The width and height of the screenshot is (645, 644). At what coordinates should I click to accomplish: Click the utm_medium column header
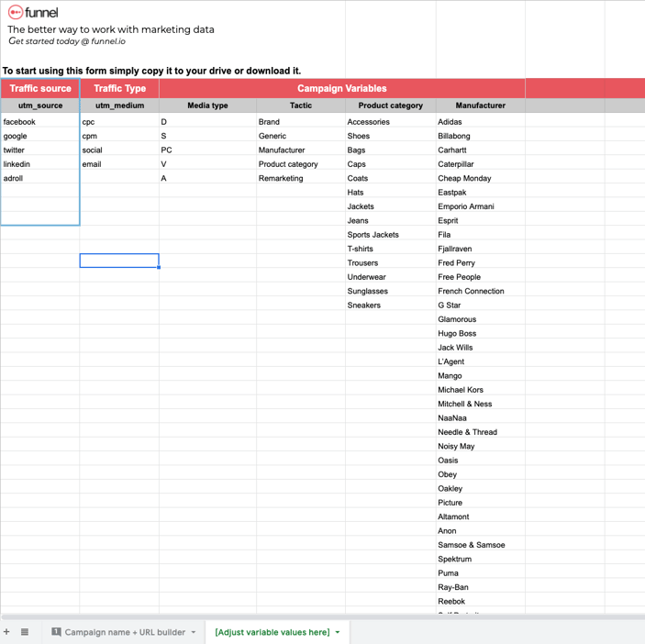pos(119,105)
